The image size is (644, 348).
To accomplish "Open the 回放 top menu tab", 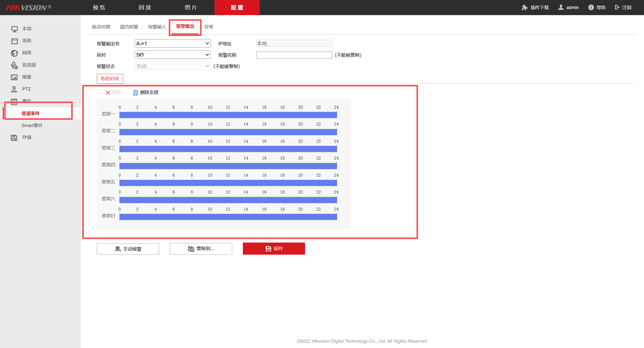I will 145,8.
